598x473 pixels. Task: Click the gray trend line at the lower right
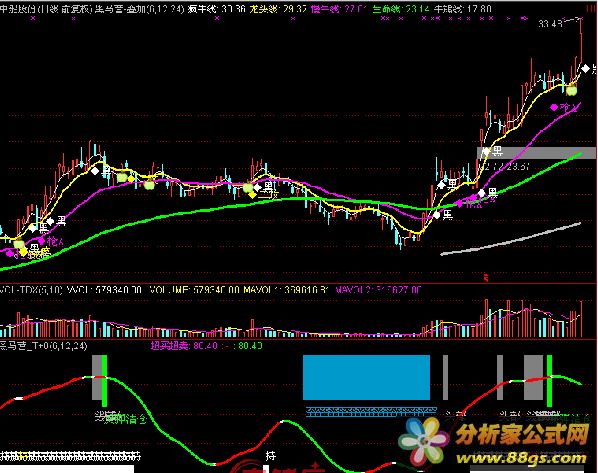click(x=511, y=239)
